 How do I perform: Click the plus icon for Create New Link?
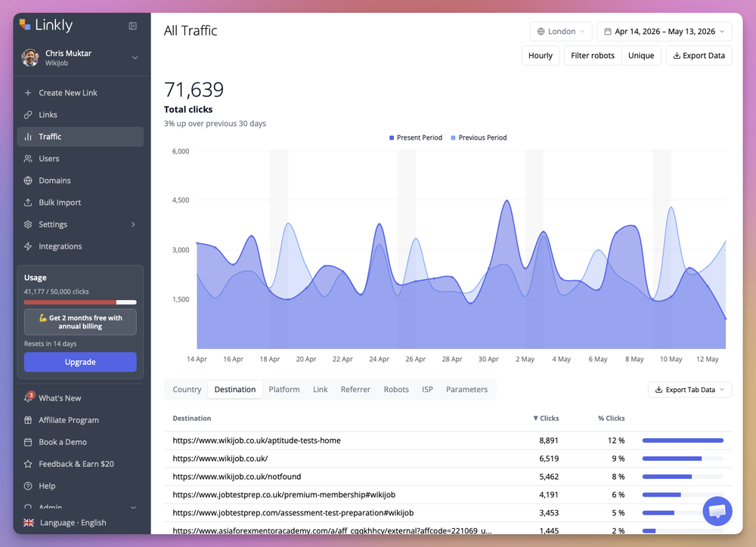(x=28, y=92)
